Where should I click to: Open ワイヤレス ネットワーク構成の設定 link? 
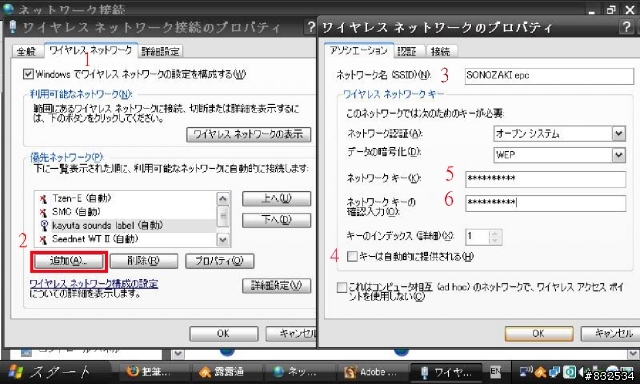click(x=93, y=284)
